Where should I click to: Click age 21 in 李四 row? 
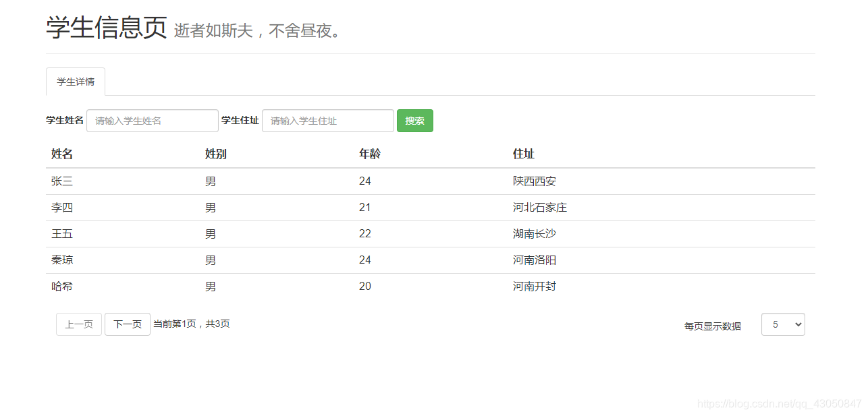(365, 208)
